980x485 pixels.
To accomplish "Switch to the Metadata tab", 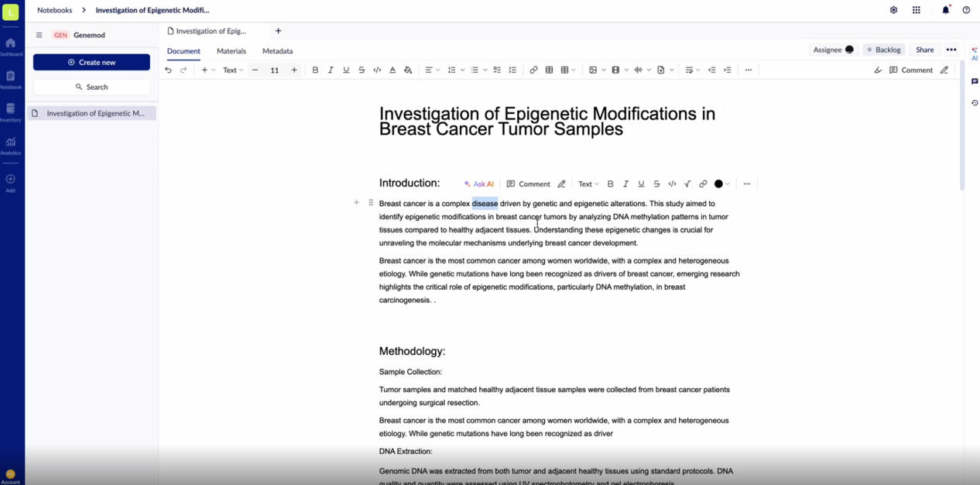I will pyautogui.click(x=277, y=51).
